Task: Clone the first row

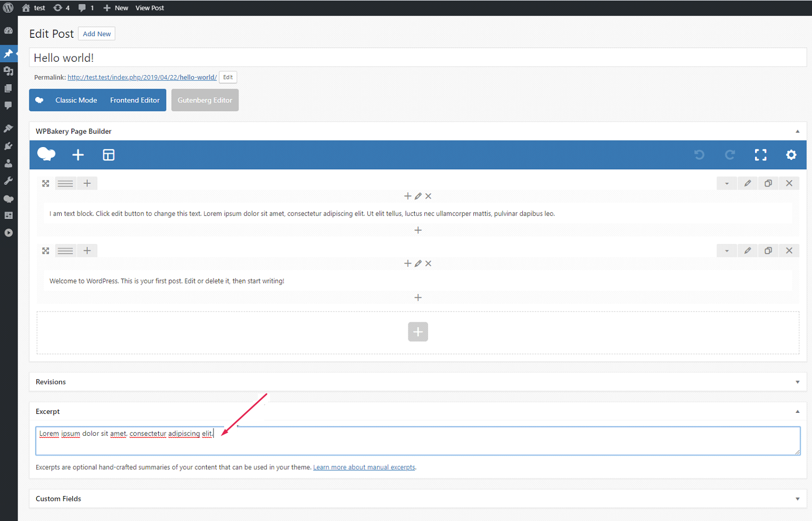Action: [768, 183]
